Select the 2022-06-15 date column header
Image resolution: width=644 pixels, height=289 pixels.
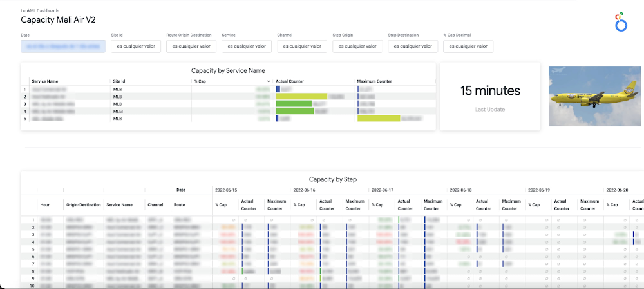pos(226,190)
